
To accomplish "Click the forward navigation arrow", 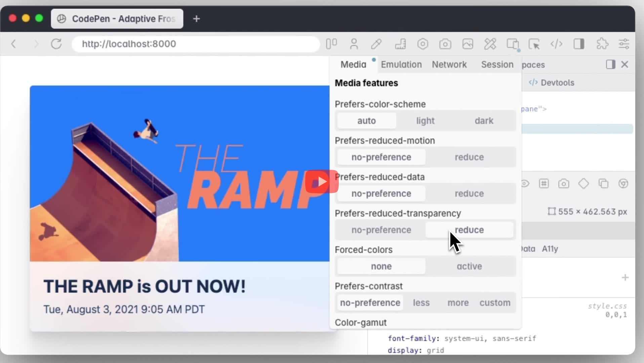I will point(36,44).
